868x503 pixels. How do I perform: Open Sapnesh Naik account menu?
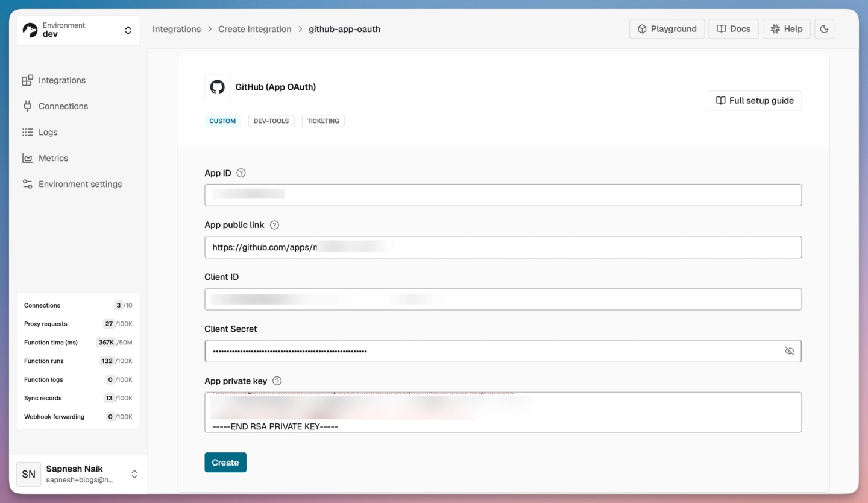(78, 474)
